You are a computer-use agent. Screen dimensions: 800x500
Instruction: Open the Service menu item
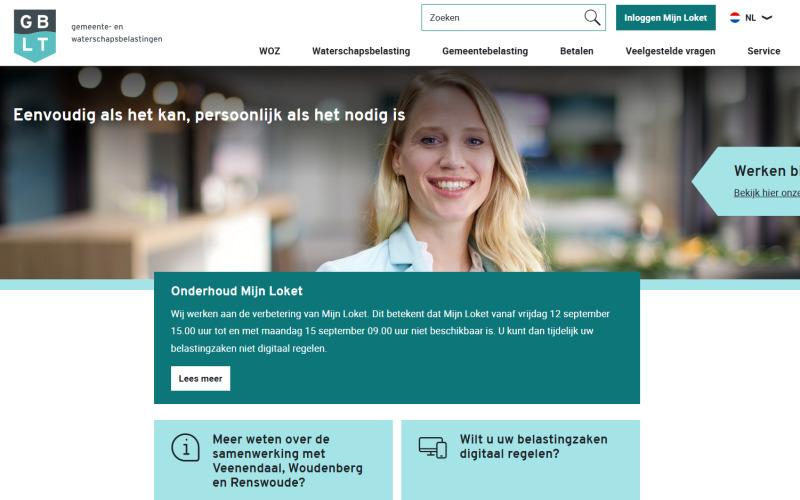point(763,51)
